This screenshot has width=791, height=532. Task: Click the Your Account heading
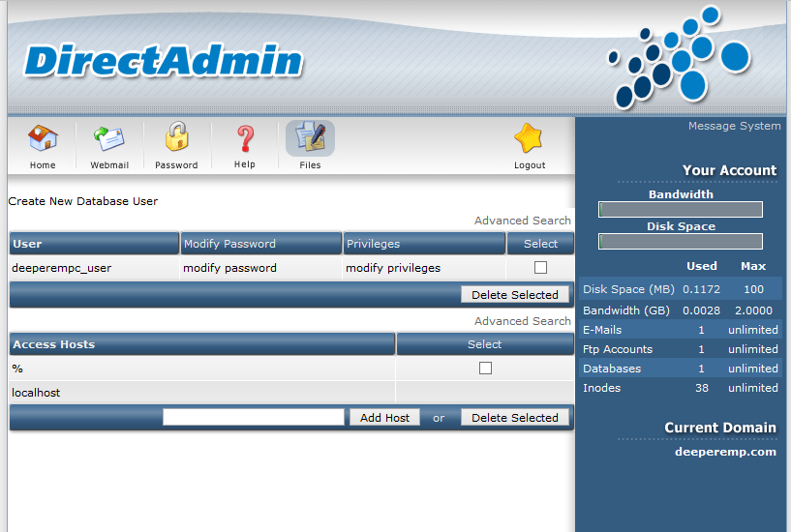pos(729,170)
